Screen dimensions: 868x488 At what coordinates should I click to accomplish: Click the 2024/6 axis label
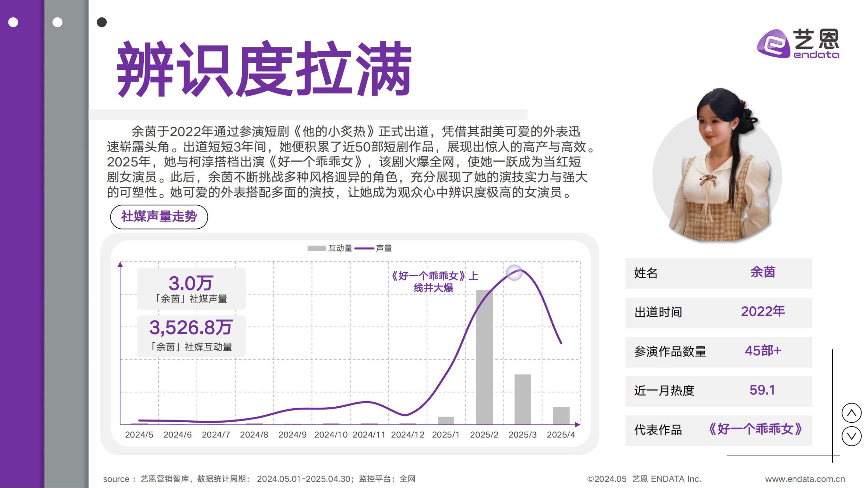pyautogui.click(x=177, y=435)
